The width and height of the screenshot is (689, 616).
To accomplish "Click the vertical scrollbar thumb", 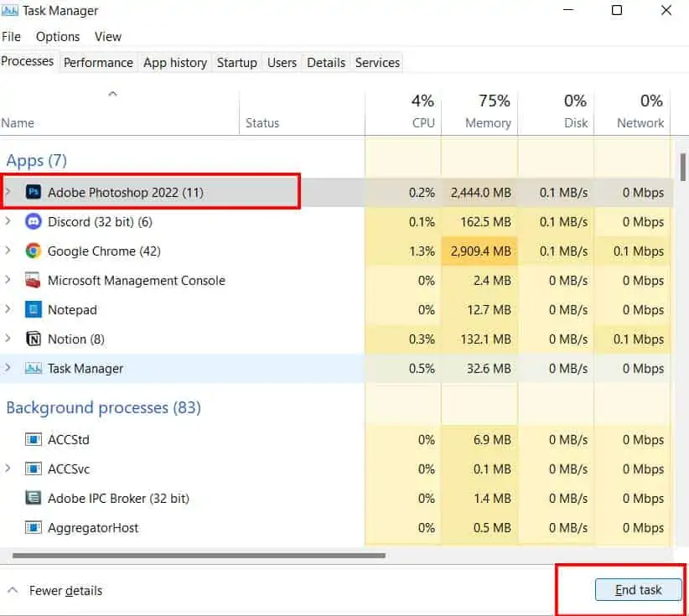I will click(x=683, y=167).
